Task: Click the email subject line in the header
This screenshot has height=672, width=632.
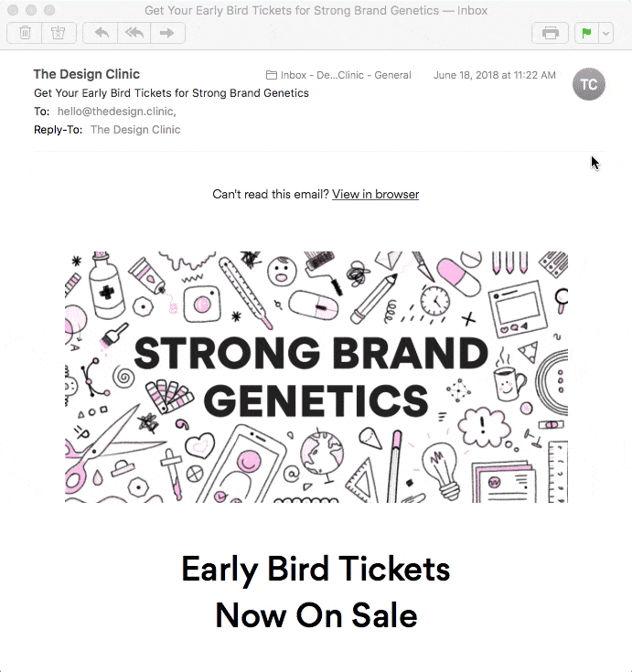Action: (x=171, y=93)
